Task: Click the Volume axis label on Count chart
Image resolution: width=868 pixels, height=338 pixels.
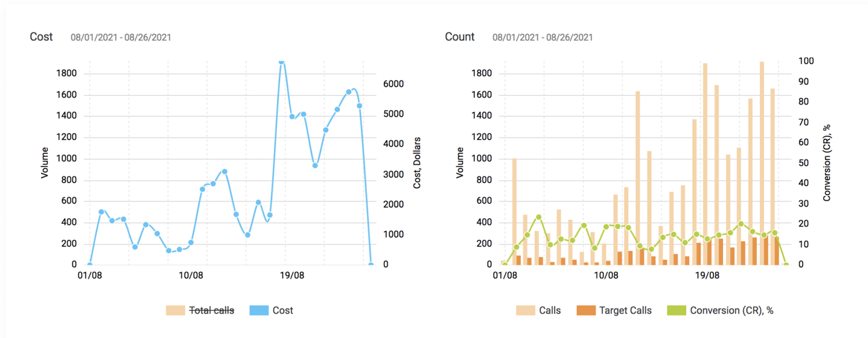Action: coord(460,163)
